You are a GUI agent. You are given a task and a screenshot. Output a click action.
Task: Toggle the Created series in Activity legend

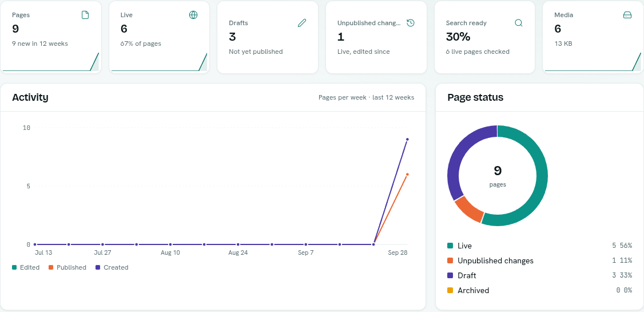coord(112,267)
